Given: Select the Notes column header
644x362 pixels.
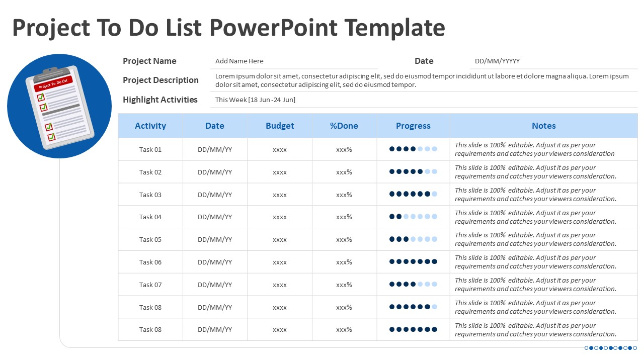Looking at the screenshot, I should click(x=543, y=126).
